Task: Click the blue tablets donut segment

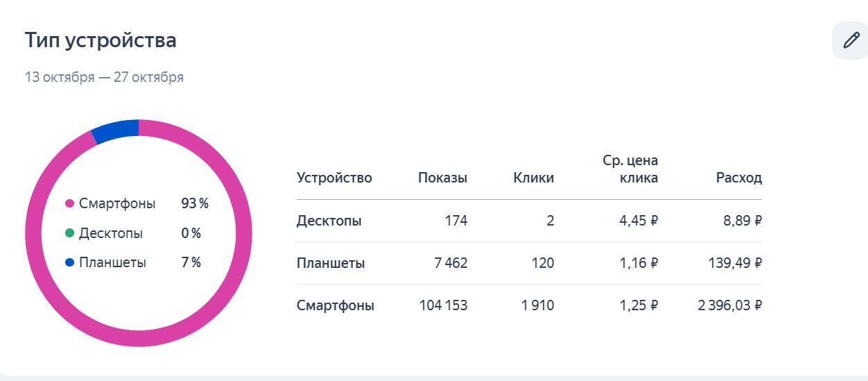Action: coord(116,130)
